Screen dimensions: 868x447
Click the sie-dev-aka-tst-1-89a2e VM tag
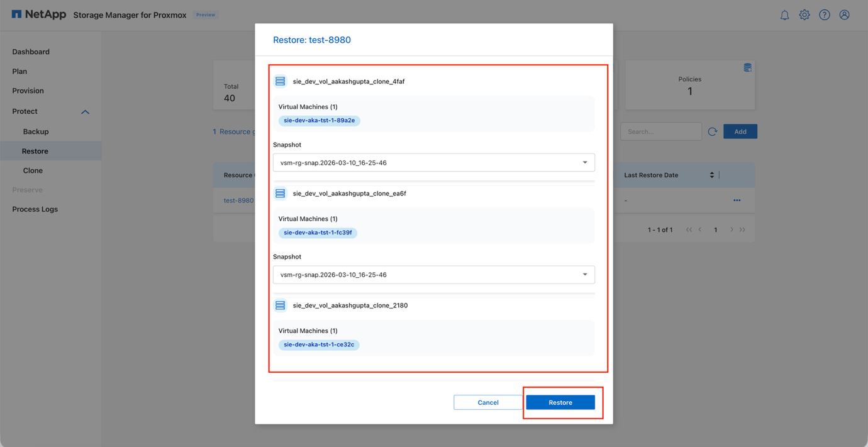(319, 121)
